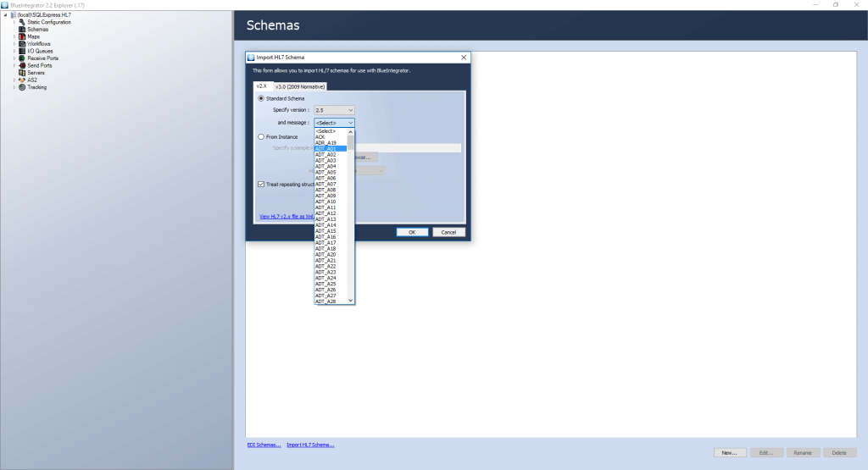Click the red Maps icon in the tree
The width and height of the screenshot is (868, 470).
tap(22, 36)
